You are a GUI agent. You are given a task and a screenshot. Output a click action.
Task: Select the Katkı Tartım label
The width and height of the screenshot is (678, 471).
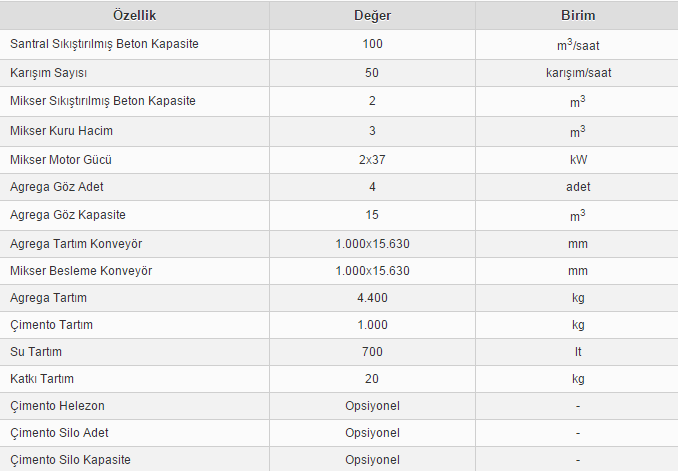tap(41, 379)
